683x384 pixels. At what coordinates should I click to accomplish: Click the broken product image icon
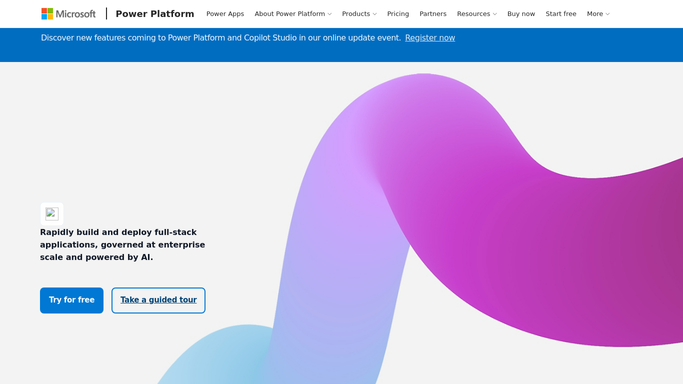pos(52,214)
